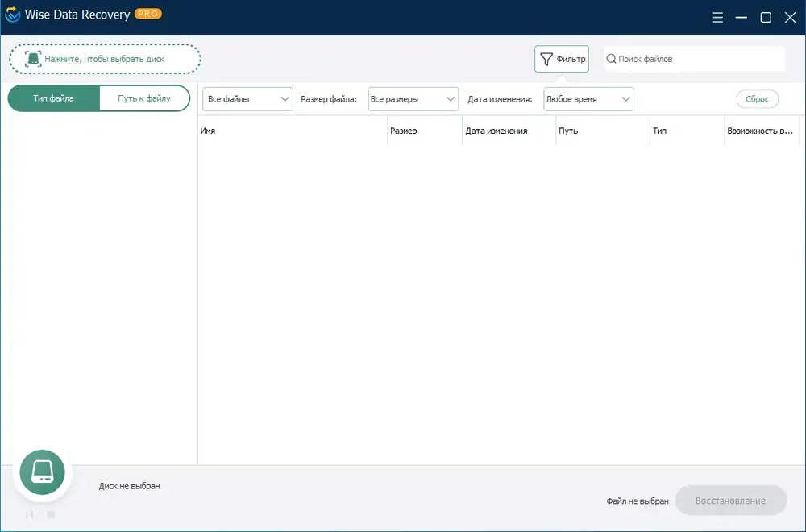This screenshot has width=806, height=532.
Task: Sort by Возможность в... column header
Action: (762, 131)
